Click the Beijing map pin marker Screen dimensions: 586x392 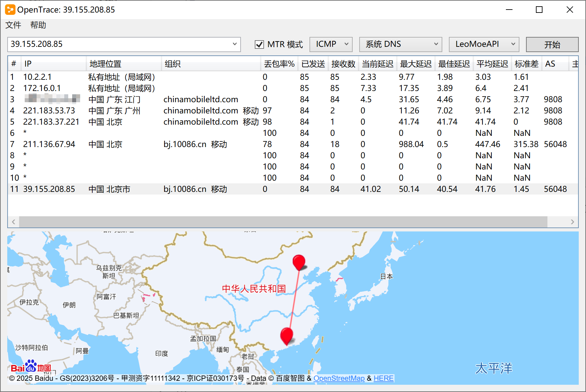click(299, 262)
